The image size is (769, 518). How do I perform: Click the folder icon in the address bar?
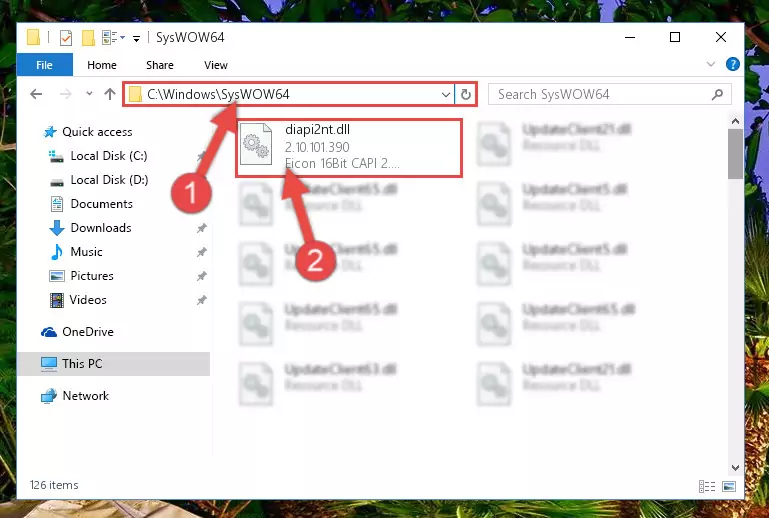(135, 94)
